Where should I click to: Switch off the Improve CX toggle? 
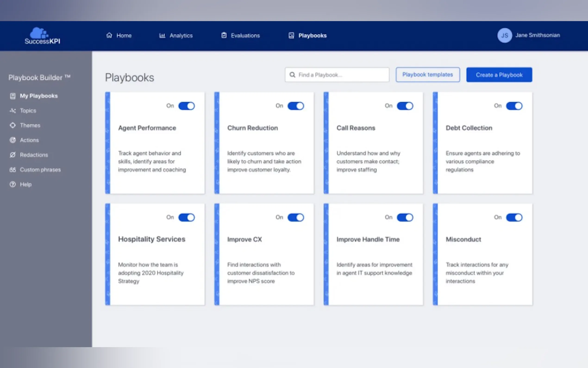pyautogui.click(x=296, y=217)
